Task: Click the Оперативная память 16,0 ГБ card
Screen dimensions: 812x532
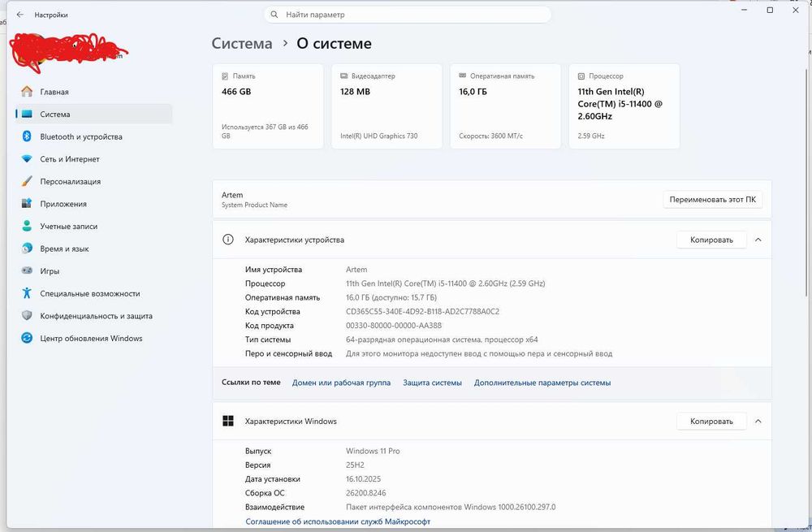Action: [x=505, y=106]
